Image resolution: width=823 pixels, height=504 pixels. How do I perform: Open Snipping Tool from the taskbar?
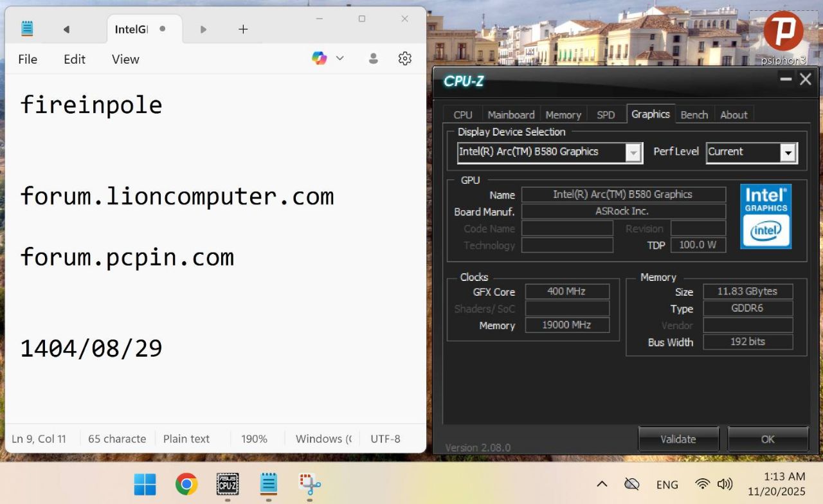click(x=310, y=483)
